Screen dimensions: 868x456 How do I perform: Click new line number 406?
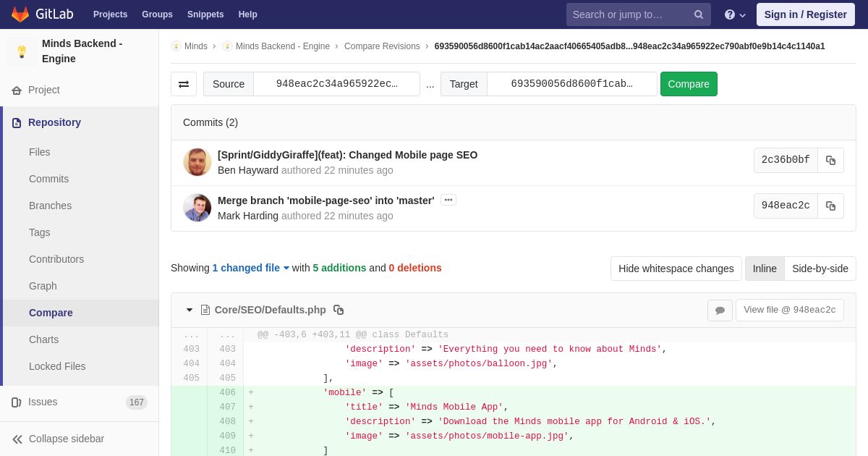227,393
